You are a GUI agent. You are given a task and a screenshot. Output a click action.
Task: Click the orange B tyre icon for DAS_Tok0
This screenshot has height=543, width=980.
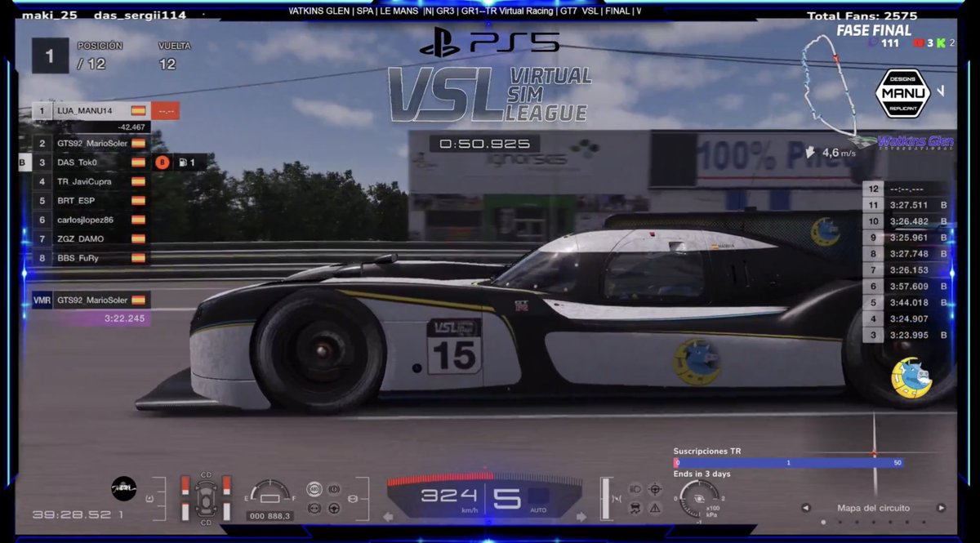(163, 162)
